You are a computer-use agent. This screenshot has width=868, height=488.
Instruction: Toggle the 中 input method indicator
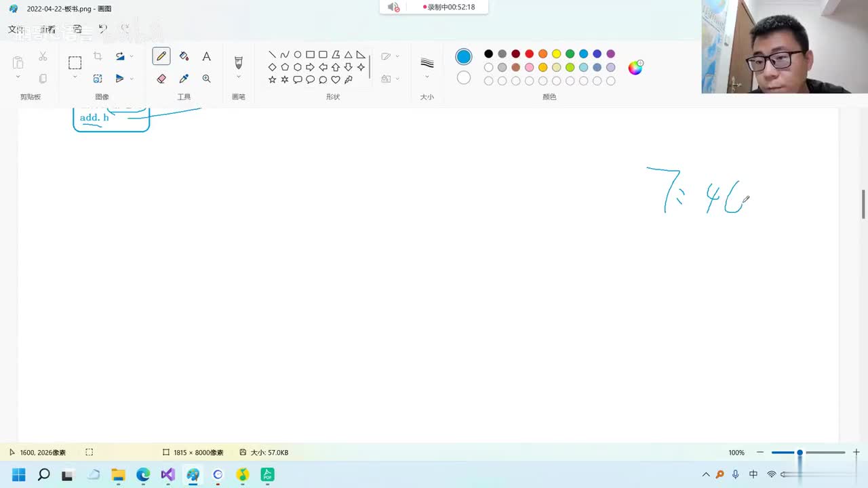pyautogui.click(x=753, y=474)
